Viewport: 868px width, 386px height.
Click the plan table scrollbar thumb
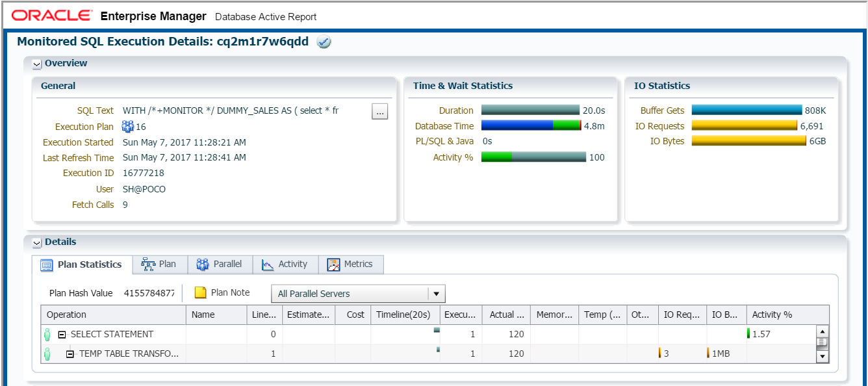click(823, 342)
